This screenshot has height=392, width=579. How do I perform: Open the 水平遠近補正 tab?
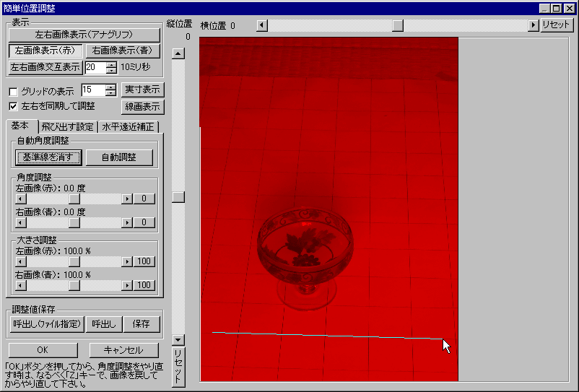pos(129,127)
